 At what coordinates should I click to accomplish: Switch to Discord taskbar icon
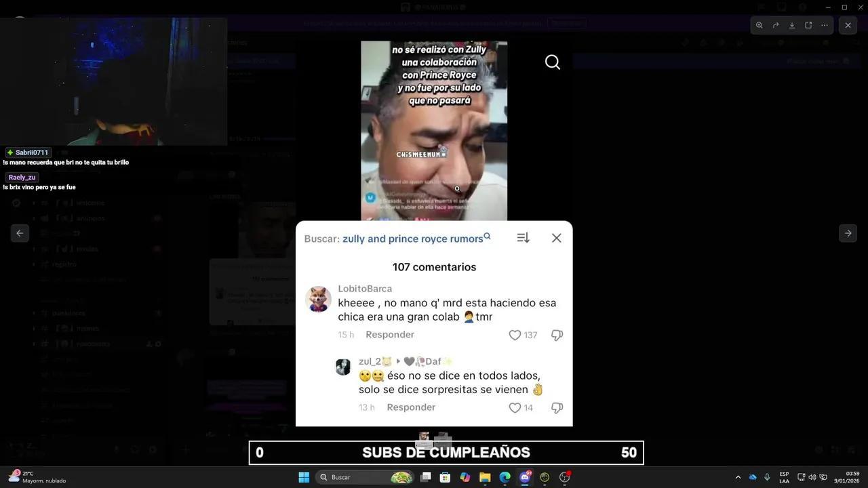pos(525,477)
